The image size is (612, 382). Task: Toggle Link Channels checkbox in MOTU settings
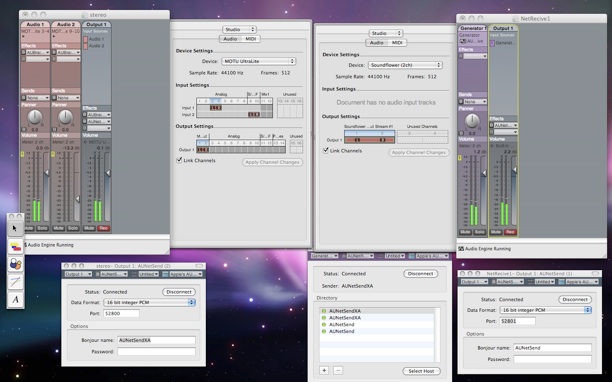point(179,160)
